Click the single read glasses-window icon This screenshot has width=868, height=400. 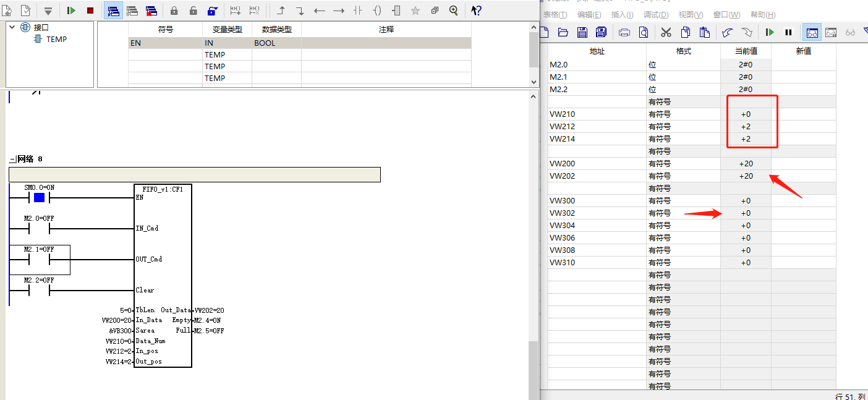(831, 32)
